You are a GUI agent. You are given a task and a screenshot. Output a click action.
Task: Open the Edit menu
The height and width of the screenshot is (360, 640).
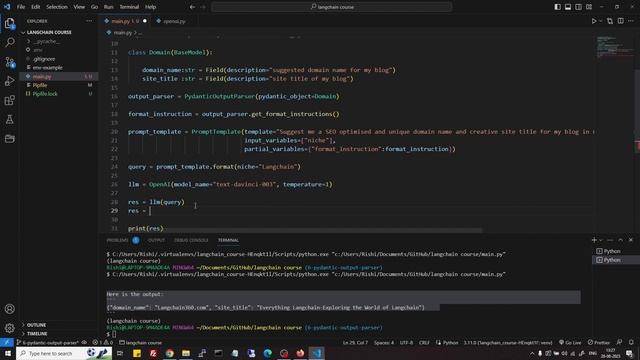36,7
